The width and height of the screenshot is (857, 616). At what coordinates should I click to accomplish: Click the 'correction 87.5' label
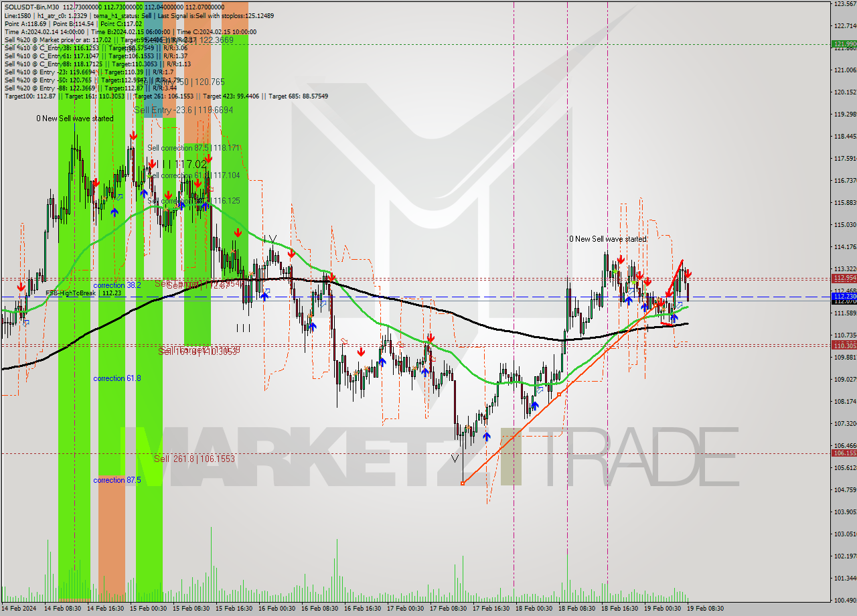tap(117, 480)
